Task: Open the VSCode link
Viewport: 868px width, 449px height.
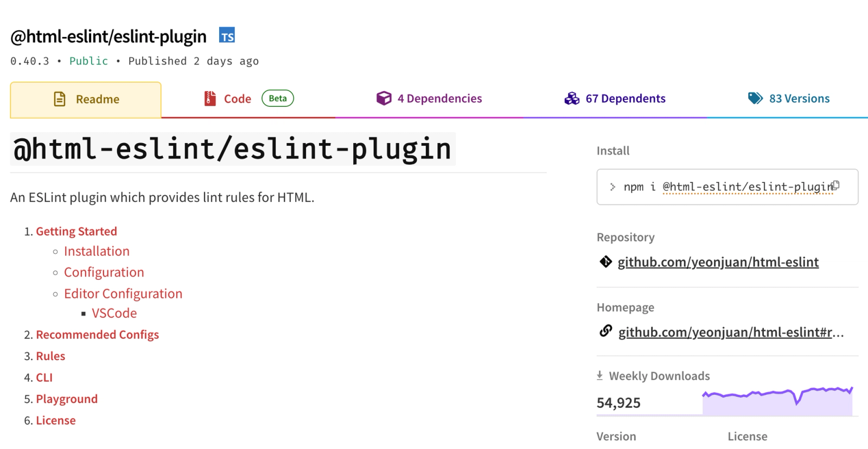Action: [x=114, y=313]
